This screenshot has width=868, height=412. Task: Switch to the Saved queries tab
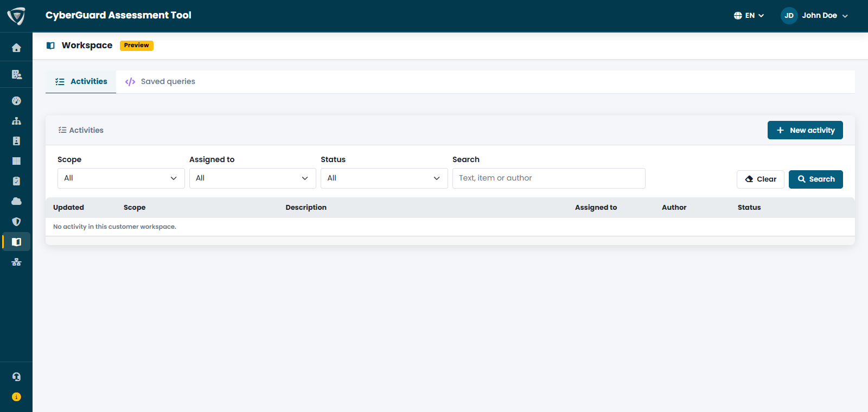click(160, 82)
